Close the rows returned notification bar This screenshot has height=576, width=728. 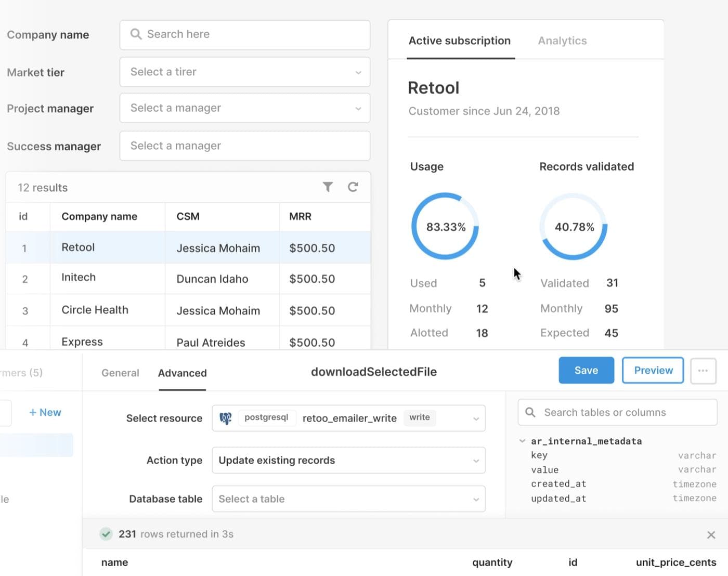(711, 535)
